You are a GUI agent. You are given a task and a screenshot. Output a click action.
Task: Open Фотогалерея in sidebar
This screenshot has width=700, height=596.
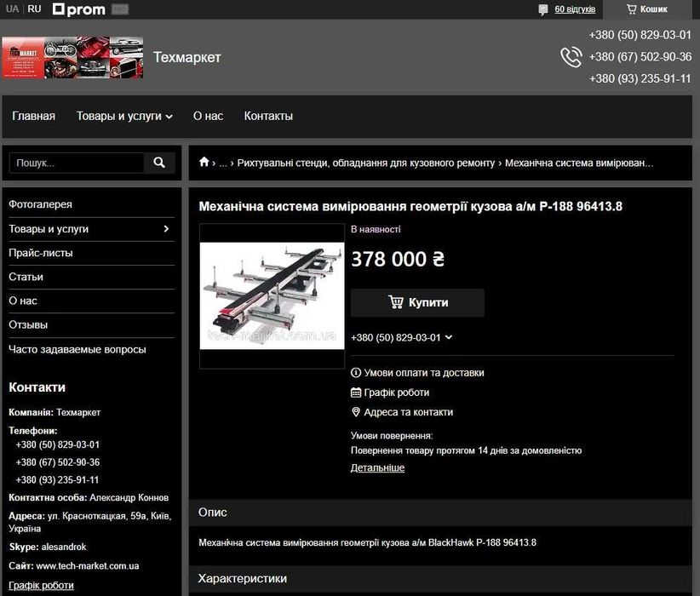pyautogui.click(x=40, y=204)
